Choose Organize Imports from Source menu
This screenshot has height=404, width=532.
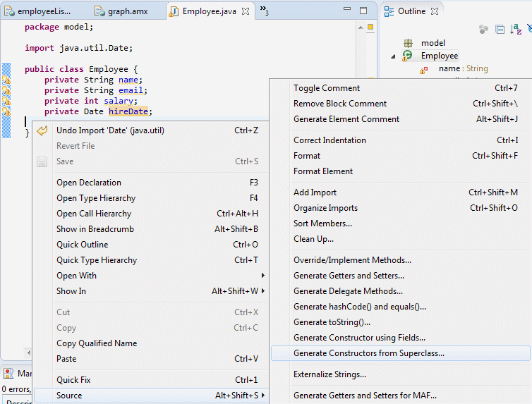(325, 208)
